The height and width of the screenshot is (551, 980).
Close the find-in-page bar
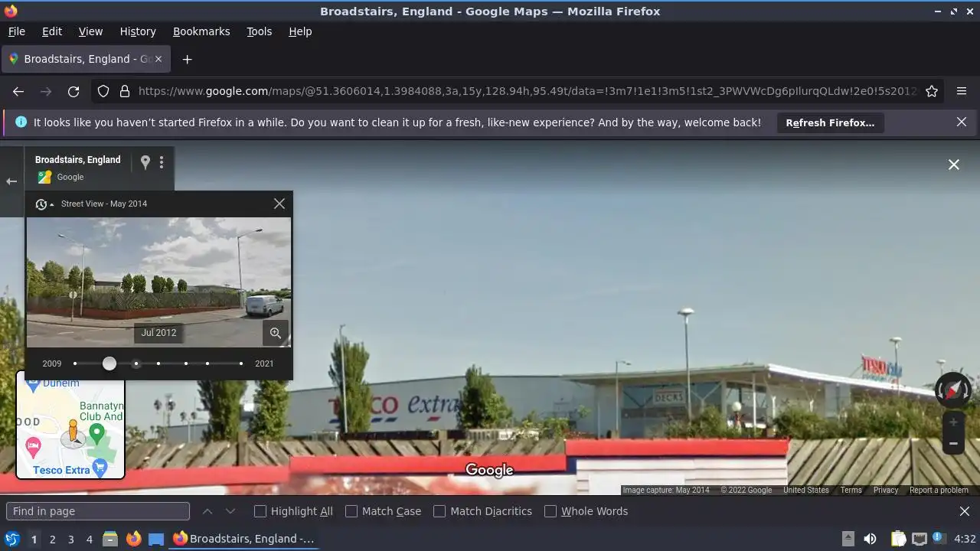click(965, 511)
